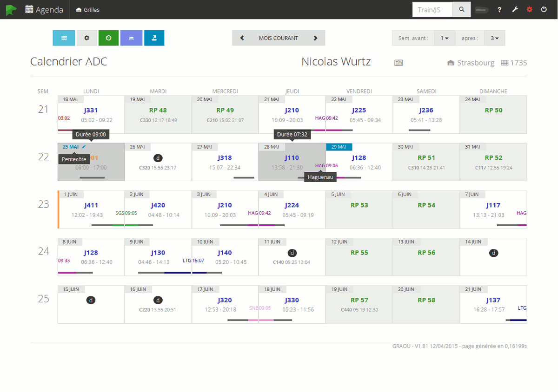Click the grey gear options button
This screenshot has width=558, height=392.
[x=86, y=38]
